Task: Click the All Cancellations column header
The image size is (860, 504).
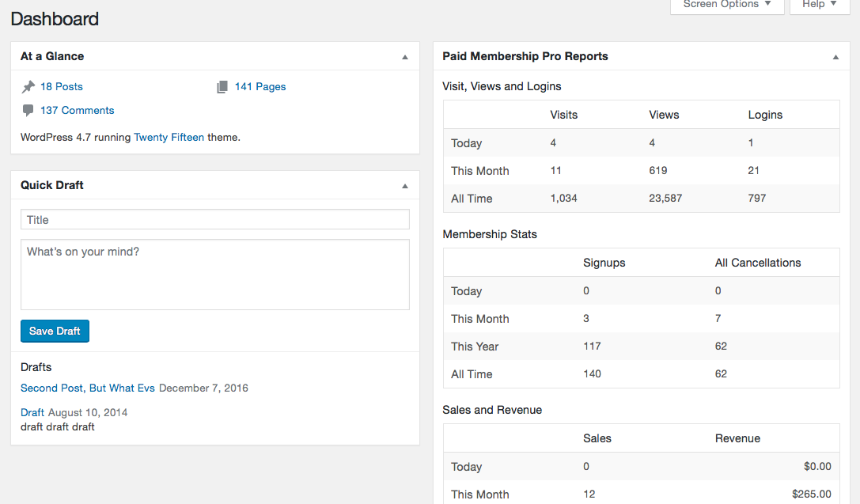Action: click(x=757, y=263)
